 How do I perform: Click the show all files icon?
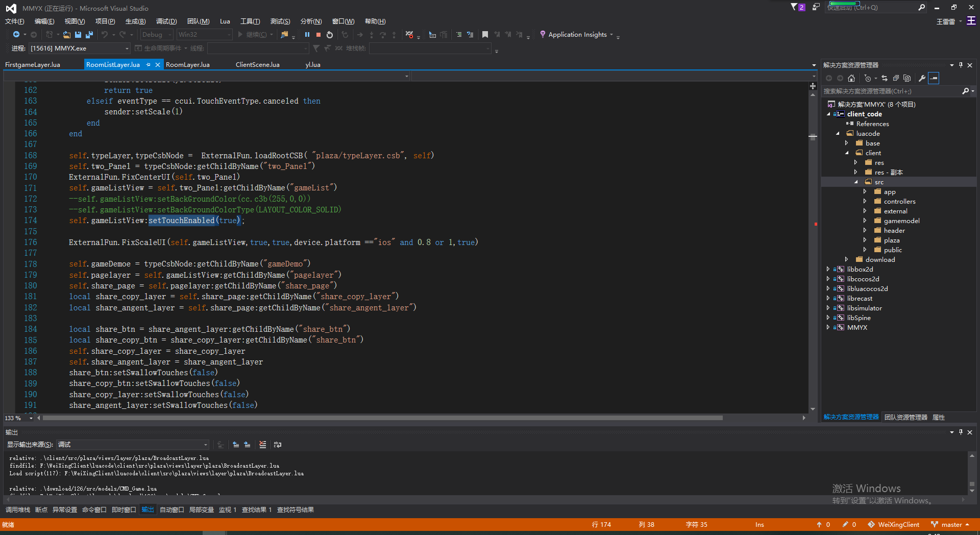pos(907,78)
